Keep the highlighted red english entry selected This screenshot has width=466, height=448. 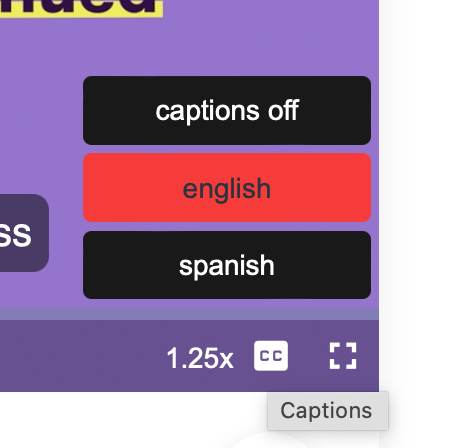pyautogui.click(x=227, y=188)
